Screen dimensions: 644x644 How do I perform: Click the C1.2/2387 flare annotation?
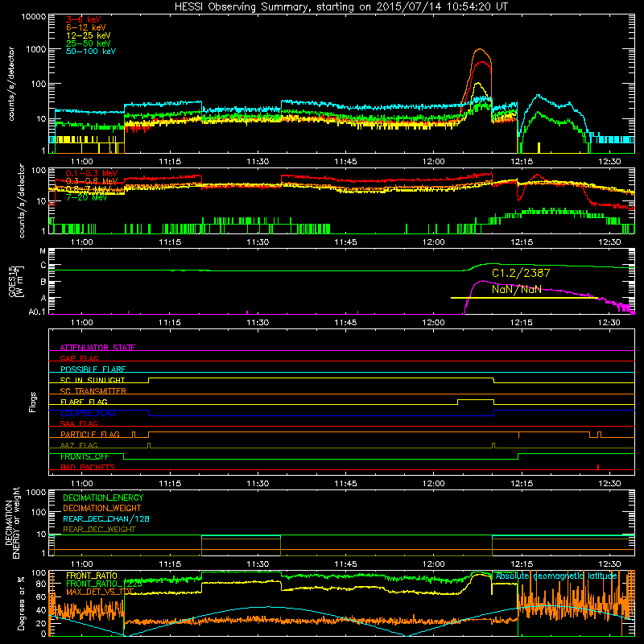click(521, 273)
